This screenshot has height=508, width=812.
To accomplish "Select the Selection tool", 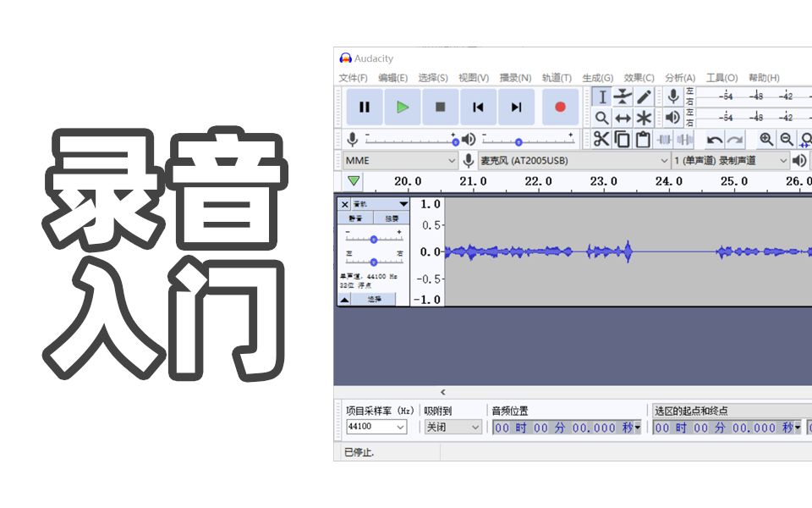I will [602, 97].
